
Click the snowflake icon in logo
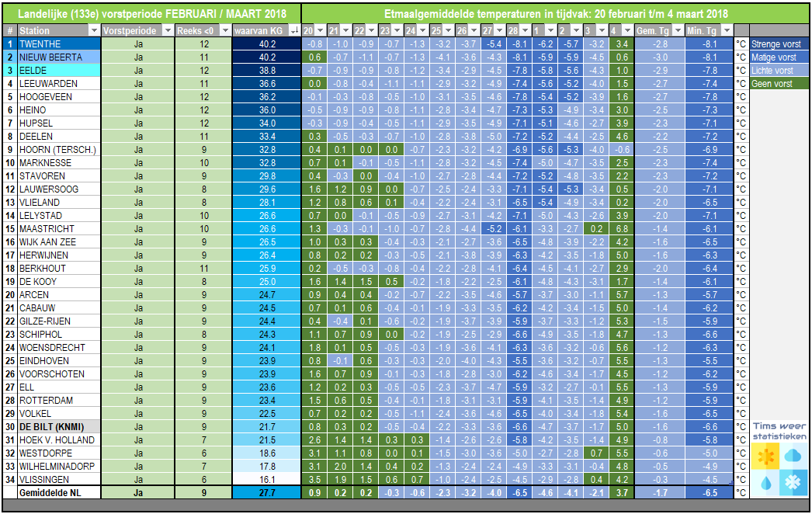tap(793, 483)
